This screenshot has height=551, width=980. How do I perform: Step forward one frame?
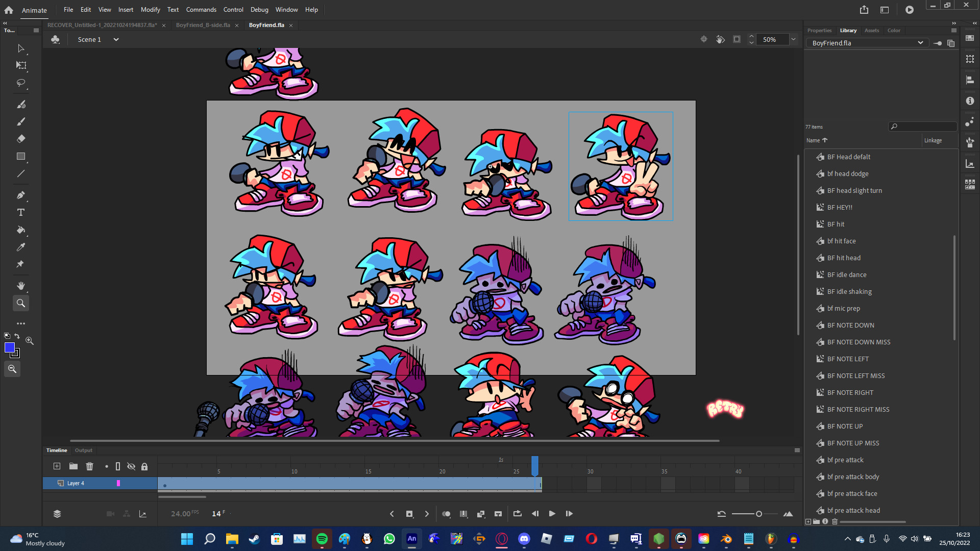pos(569,514)
